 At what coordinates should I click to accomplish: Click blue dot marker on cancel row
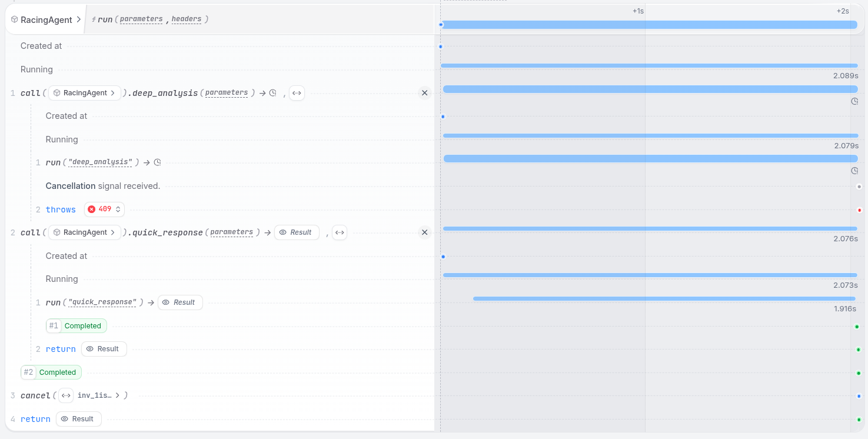pyautogui.click(x=859, y=396)
